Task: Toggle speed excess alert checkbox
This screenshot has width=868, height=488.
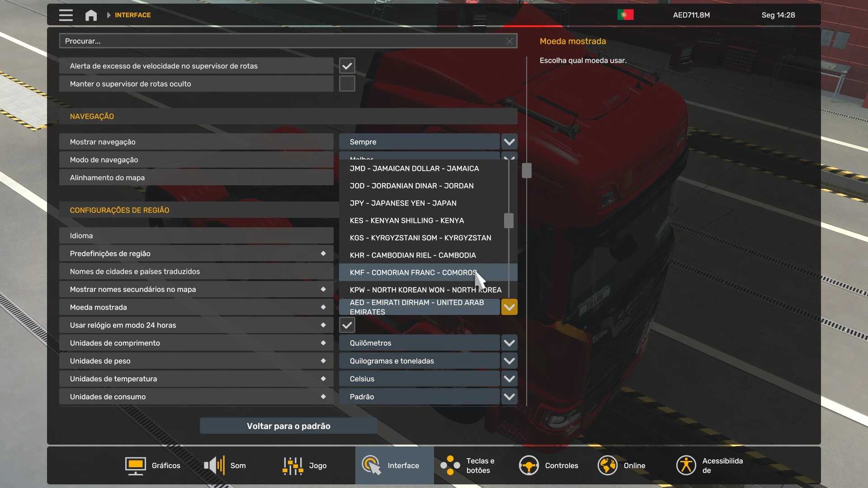Action: [347, 66]
